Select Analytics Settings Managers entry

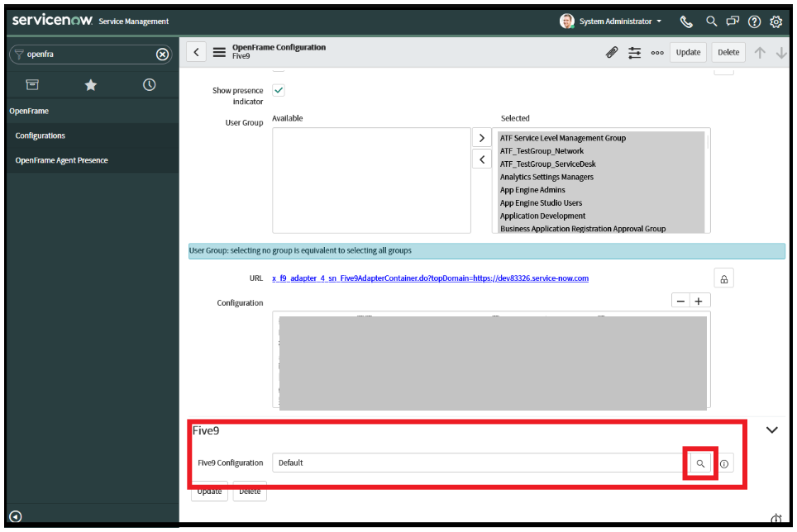[546, 177]
